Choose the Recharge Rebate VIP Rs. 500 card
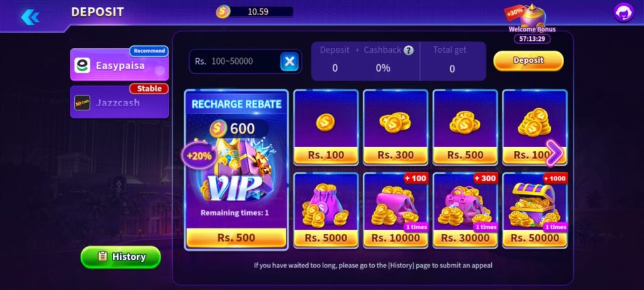644x290 pixels. pos(236,170)
